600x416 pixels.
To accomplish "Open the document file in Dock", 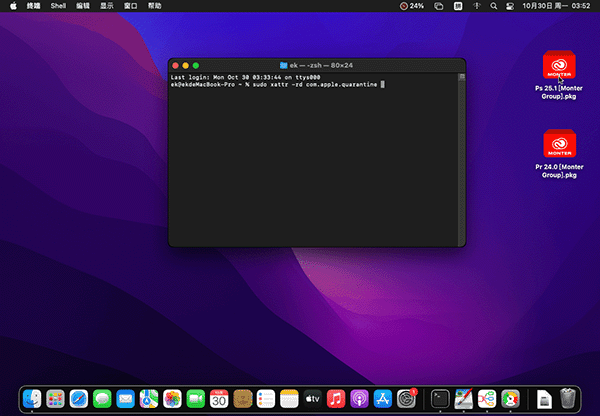I will pyautogui.click(x=544, y=400).
